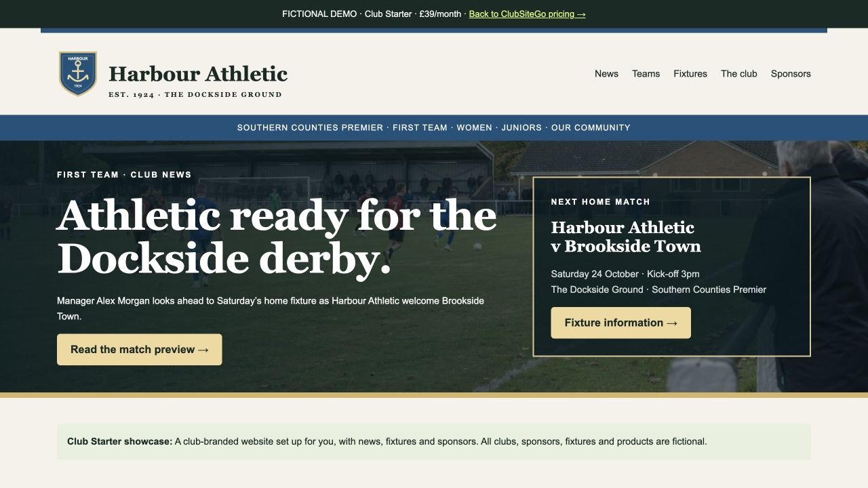Viewport: 868px width, 488px height.
Task: Click the NEXT HOME MATCH label
Action: [x=600, y=202]
